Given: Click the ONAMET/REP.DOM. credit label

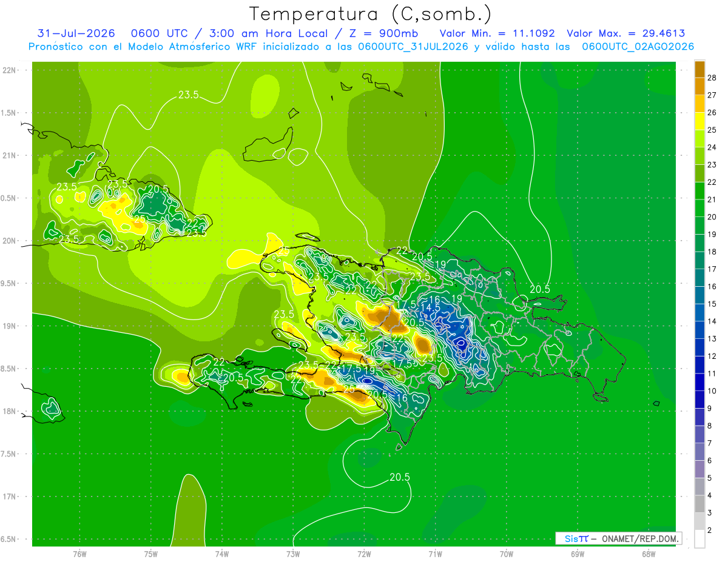Looking at the screenshot, I should click(640, 538).
